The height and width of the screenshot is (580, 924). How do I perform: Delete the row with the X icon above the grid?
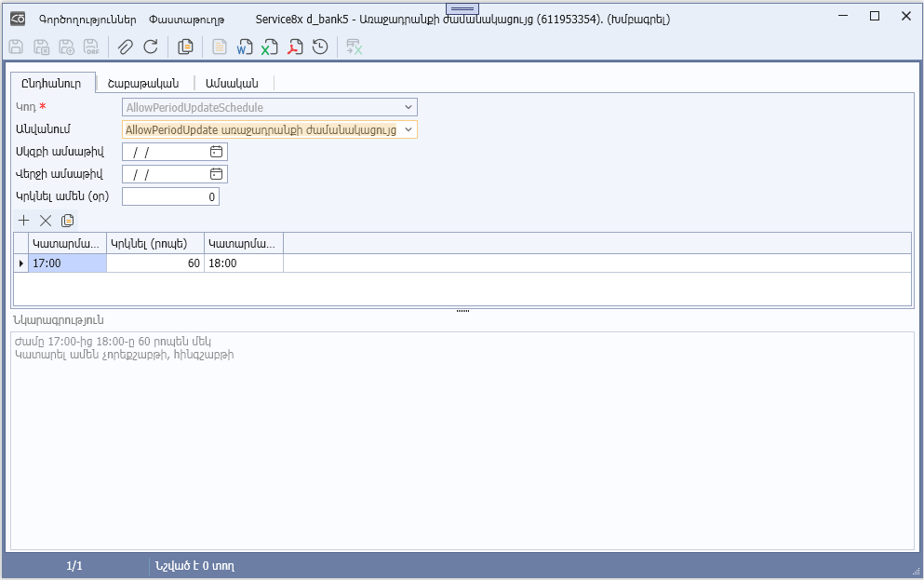(45, 221)
